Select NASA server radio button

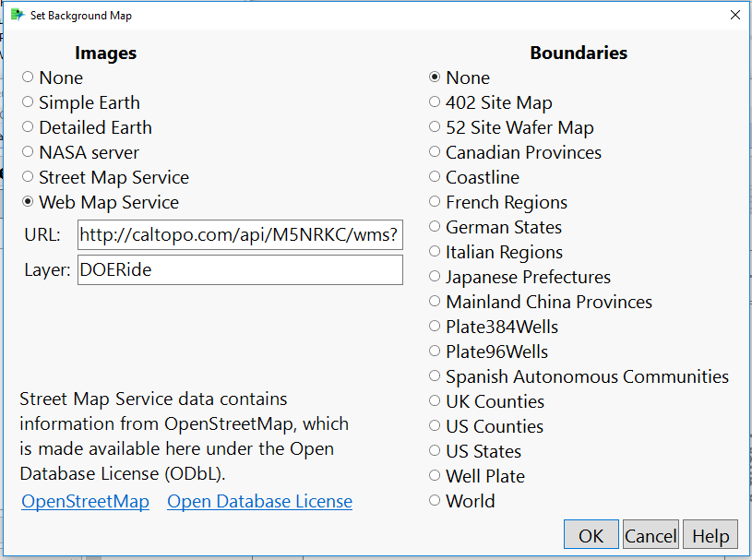pos(28,152)
